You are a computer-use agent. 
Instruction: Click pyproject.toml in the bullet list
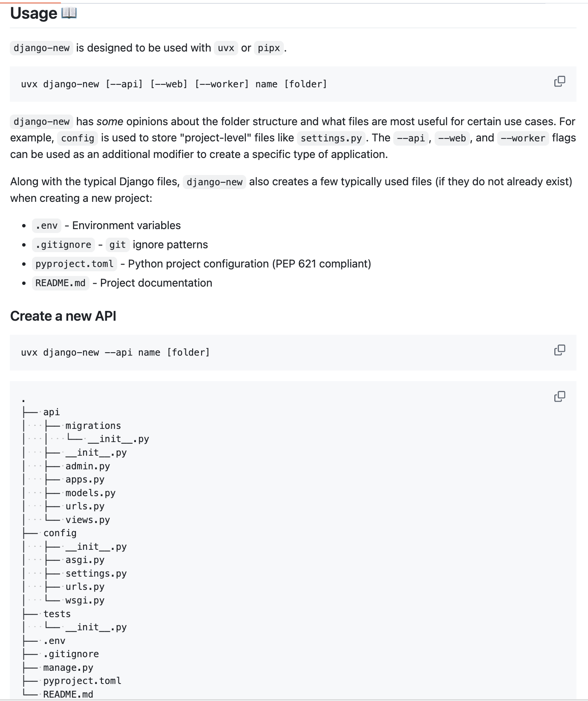(x=75, y=264)
